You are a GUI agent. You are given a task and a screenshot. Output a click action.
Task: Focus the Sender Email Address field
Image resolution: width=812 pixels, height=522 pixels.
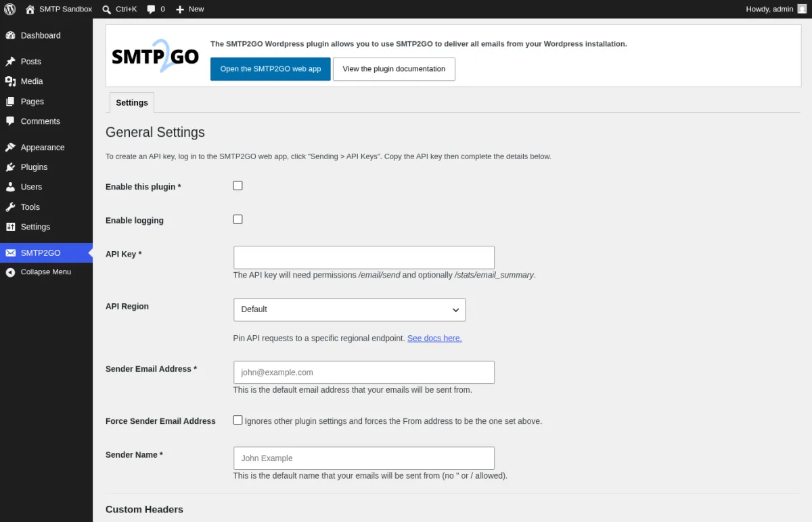coord(364,372)
